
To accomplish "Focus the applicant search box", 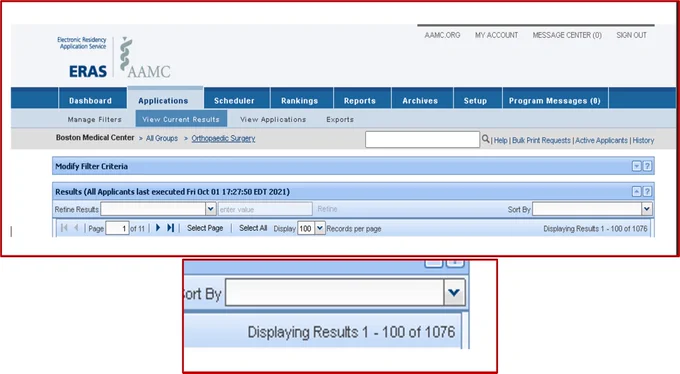I will coord(422,139).
